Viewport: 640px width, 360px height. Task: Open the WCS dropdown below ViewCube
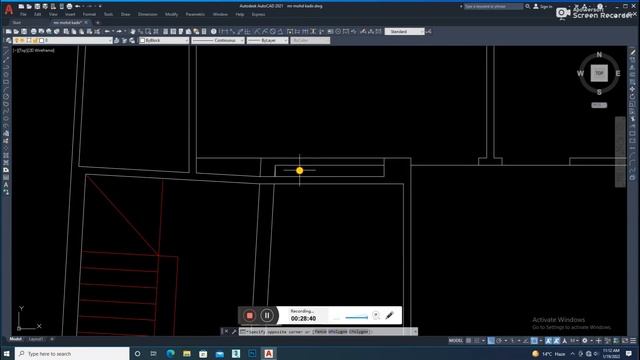point(599,105)
